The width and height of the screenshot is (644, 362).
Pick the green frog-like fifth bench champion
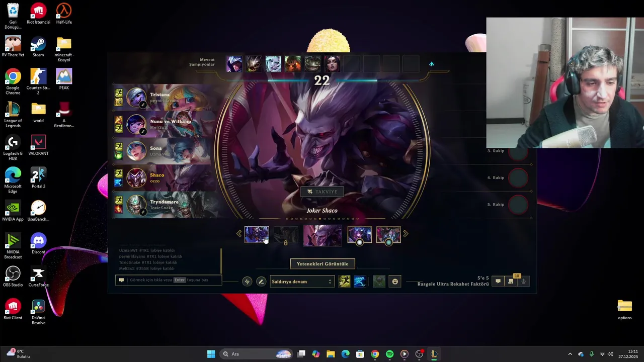coord(312,64)
